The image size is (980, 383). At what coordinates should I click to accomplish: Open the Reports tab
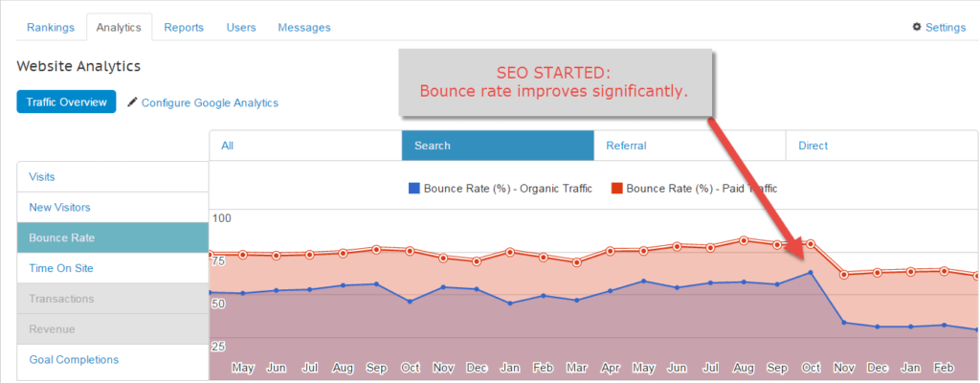pyautogui.click(x=184, y=28)
